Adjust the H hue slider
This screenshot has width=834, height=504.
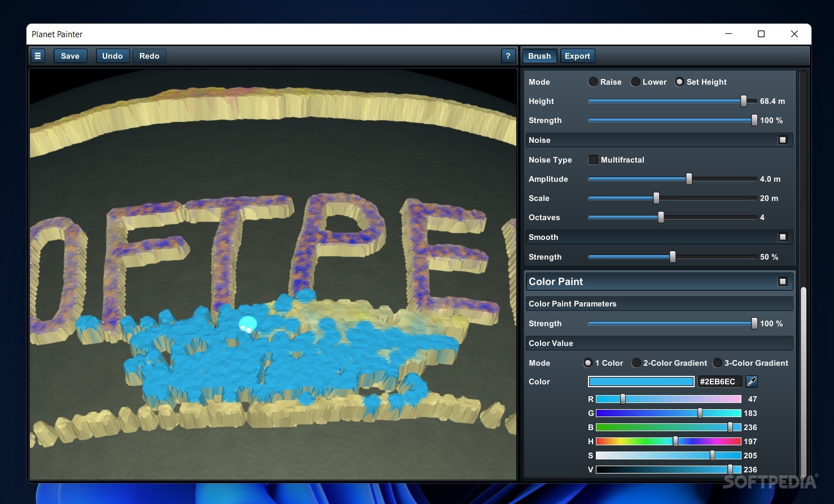click(x=669, y=441)
